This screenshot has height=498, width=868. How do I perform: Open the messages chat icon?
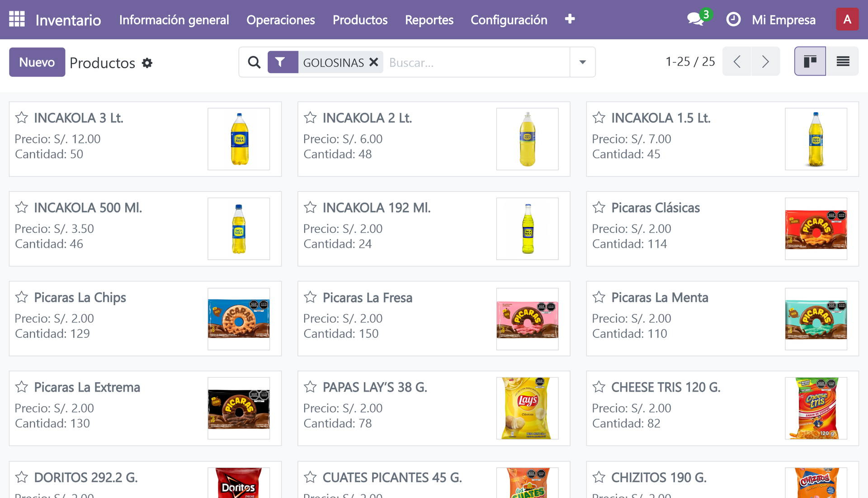[x=695, y=19]
